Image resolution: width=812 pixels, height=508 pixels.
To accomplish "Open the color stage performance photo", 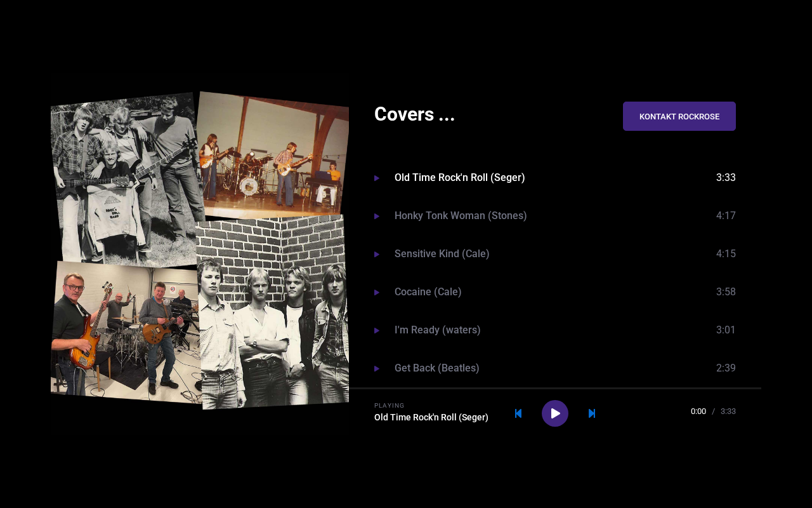I will tap(273, 156).
